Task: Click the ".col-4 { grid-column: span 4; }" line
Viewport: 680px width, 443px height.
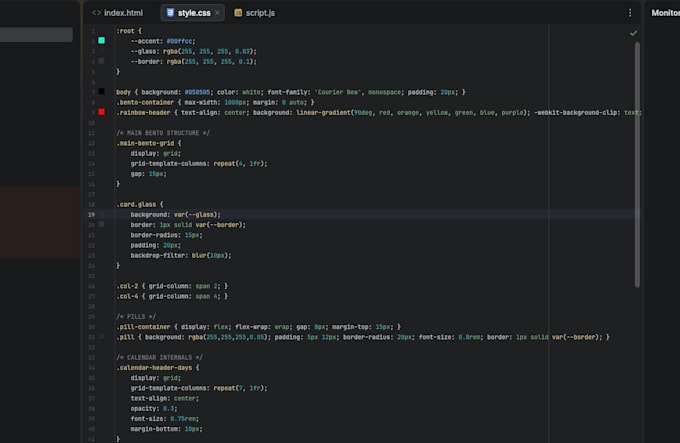Action: [x=172, y=296]
